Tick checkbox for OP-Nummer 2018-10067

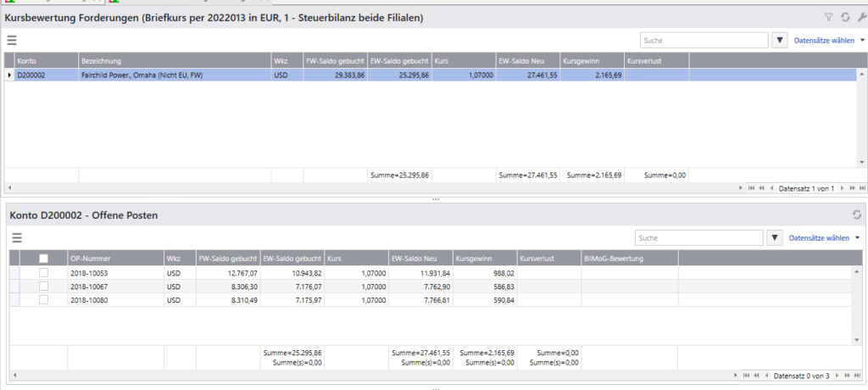pyautogui.click(x=44, y=286)
